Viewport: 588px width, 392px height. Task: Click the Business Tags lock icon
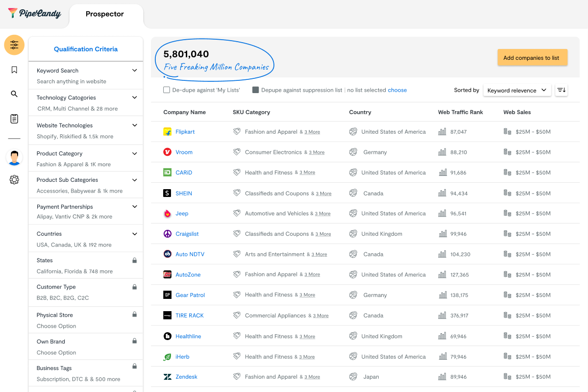click(135, 366)
